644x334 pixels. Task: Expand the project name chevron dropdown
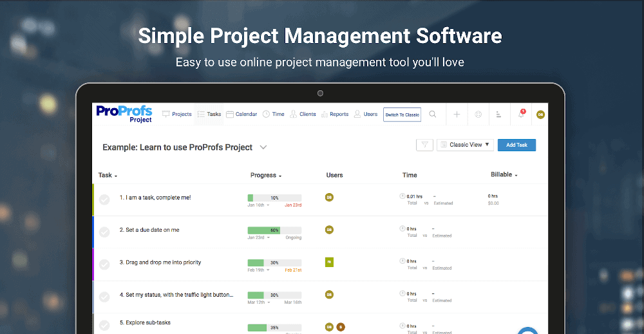pyautogui.click(x=263, y=147)
